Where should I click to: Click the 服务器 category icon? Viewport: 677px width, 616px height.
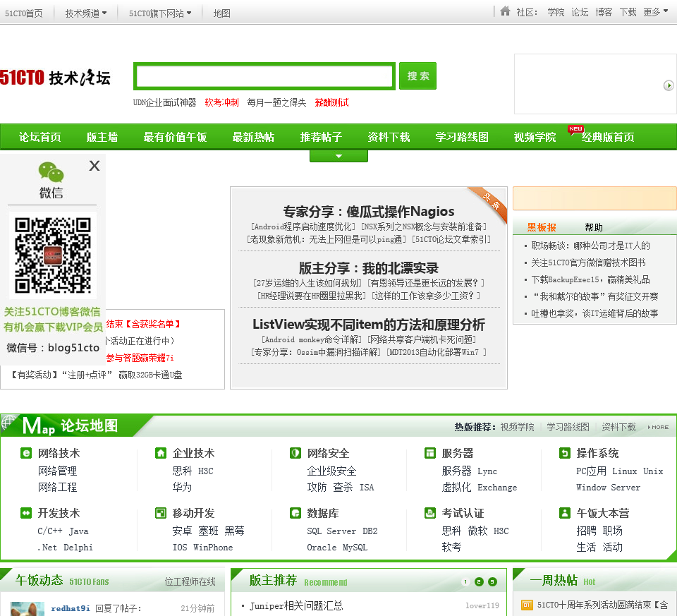click(430, 453)
